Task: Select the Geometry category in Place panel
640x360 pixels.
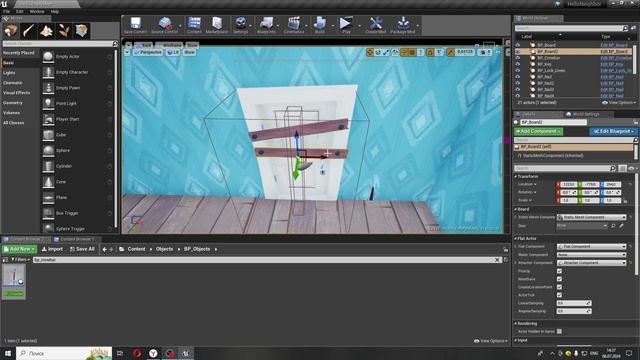Action: pyautogui.click(x=13, y=103)
